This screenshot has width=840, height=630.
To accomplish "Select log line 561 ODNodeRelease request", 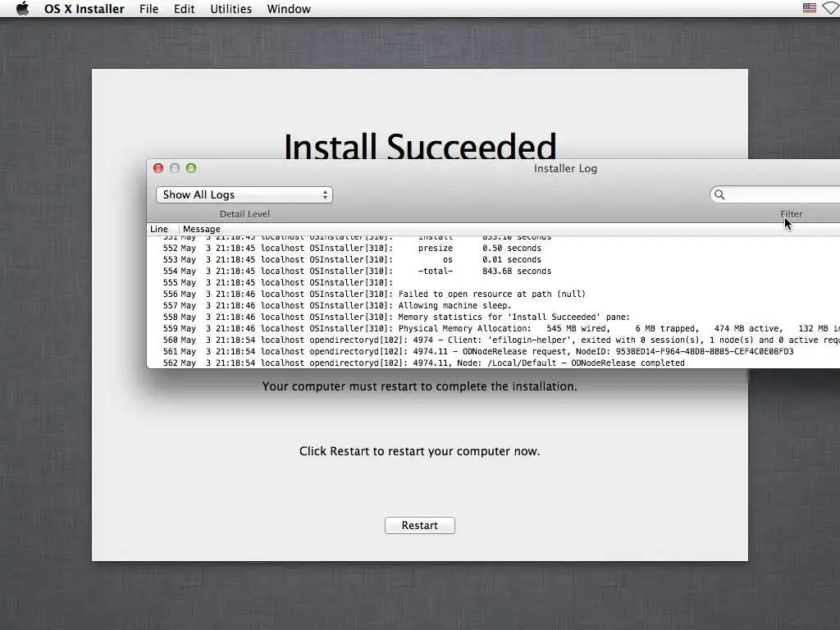I will click(x=493, y=351).
